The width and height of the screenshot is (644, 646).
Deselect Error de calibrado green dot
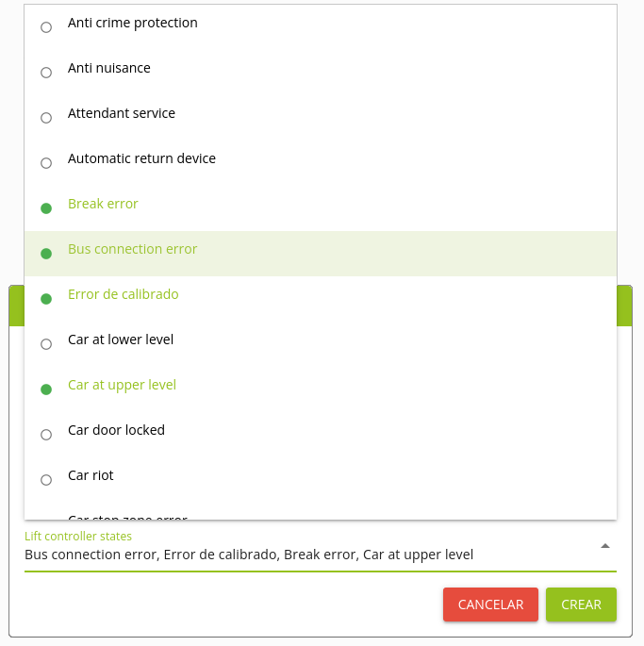(x=46, y=299)
